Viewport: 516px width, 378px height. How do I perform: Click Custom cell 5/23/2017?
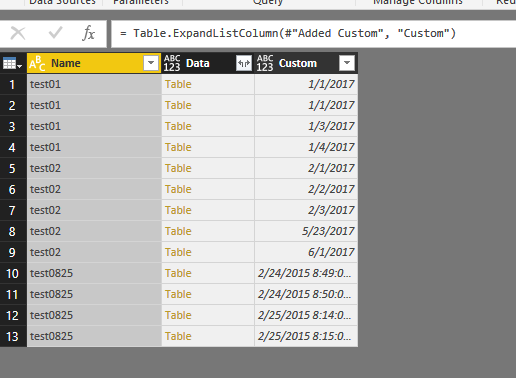[x=306, y=231]
